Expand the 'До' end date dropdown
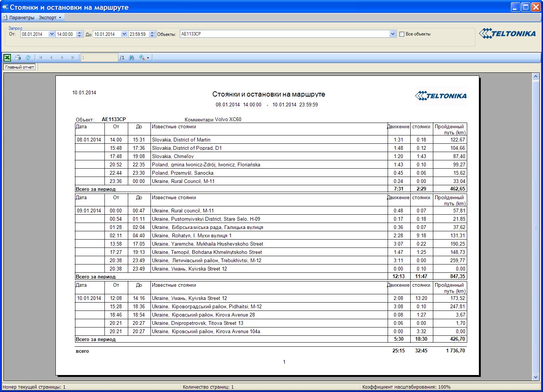 pos(124,34)
